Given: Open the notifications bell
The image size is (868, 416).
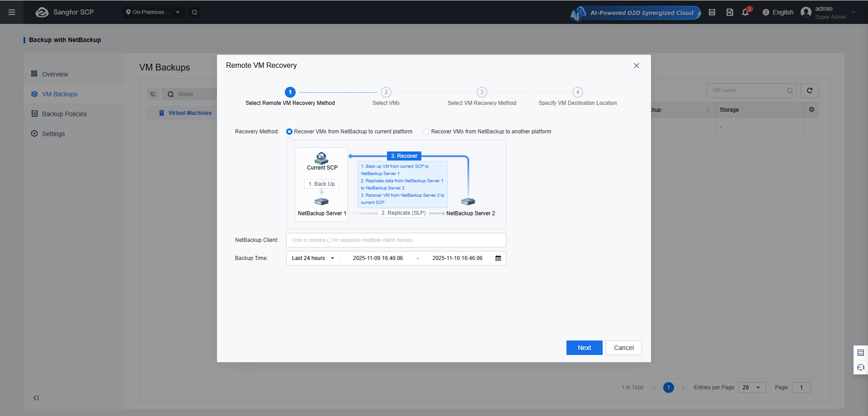Looking at the screenshot, I should [745, 12].
